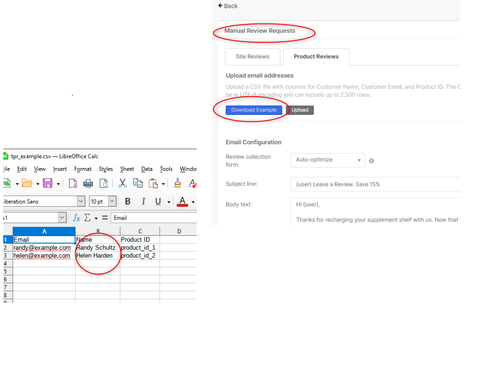Open the Insert menu in Calc
This screenshot has width=500, height=379.
(60, 169)
